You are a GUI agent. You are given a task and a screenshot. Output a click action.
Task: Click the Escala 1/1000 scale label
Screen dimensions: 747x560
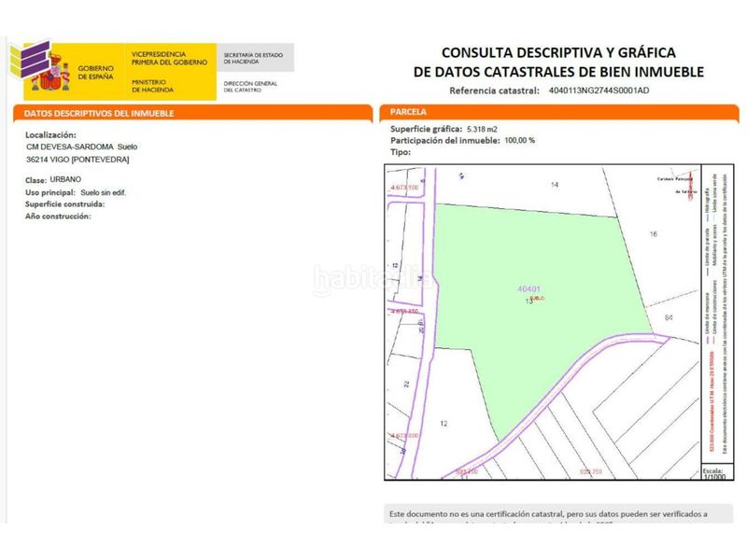[713, 474]
